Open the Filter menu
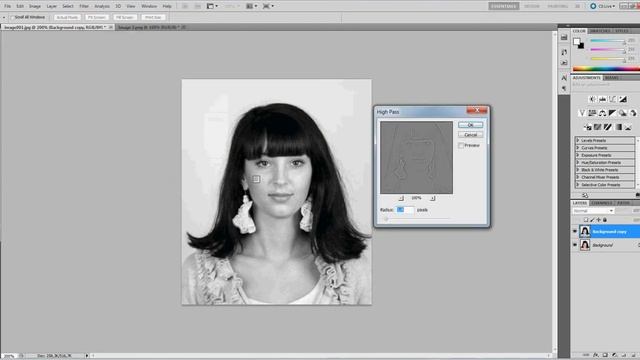The width and height of the screenshot is (640, 360). 84,6
